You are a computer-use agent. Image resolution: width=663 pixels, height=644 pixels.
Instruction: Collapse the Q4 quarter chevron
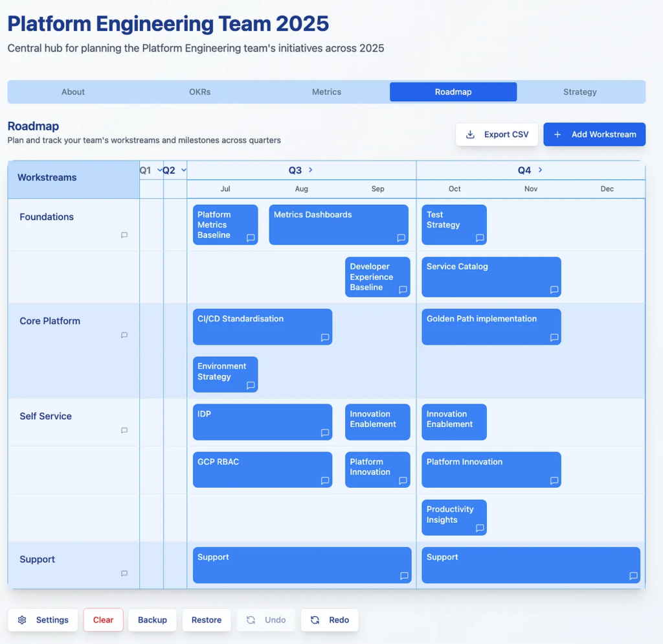click(x=540, y=170)
